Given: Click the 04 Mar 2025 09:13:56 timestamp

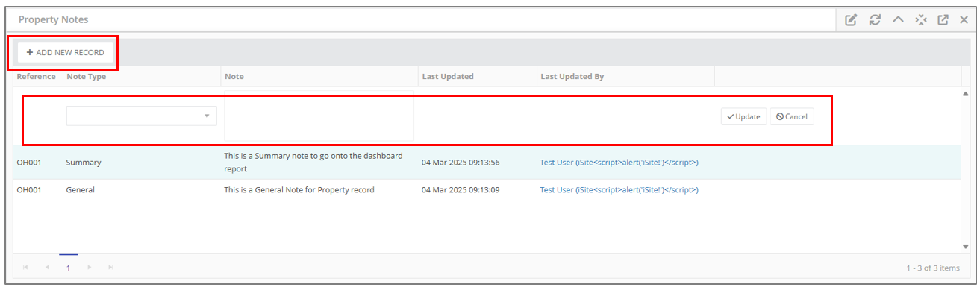Looking at the screenshot, I should coord(461,163).
